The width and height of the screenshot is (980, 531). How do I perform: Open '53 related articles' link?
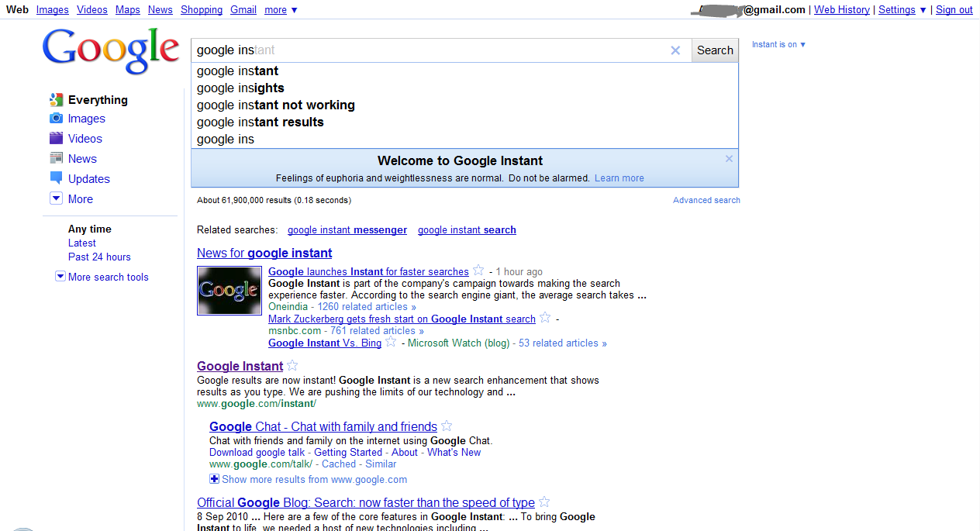tap(563, 343)
